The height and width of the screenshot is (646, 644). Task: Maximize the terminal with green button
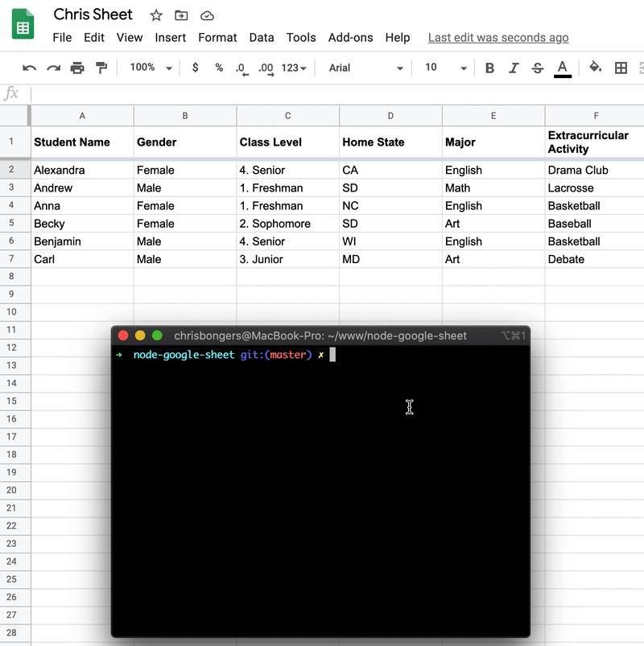(x=157, y=335)
